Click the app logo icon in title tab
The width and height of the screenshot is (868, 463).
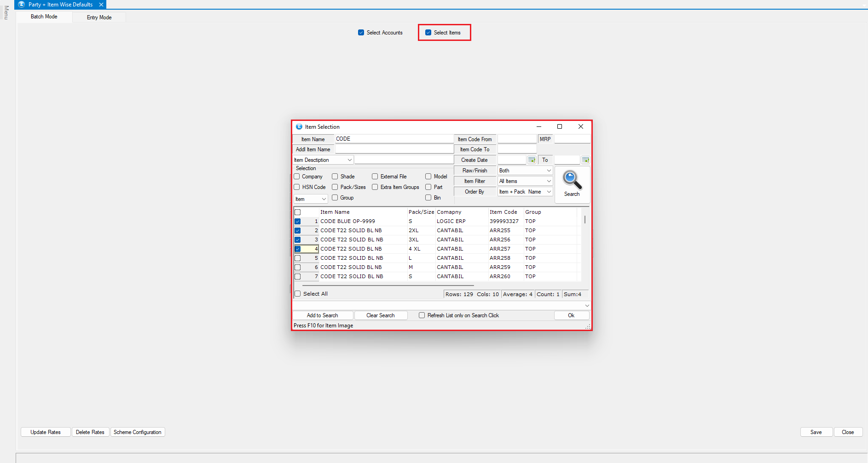click(x=21, y=5)
